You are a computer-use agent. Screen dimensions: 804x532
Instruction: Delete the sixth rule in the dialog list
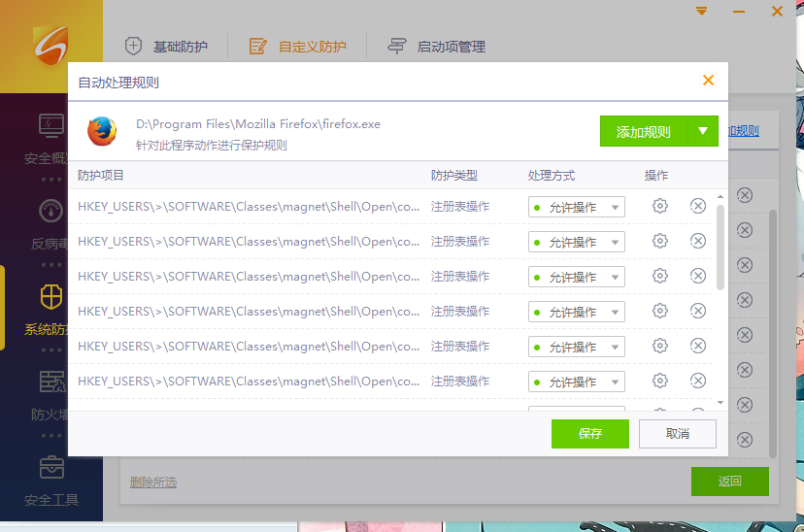[x=698, y=381]
